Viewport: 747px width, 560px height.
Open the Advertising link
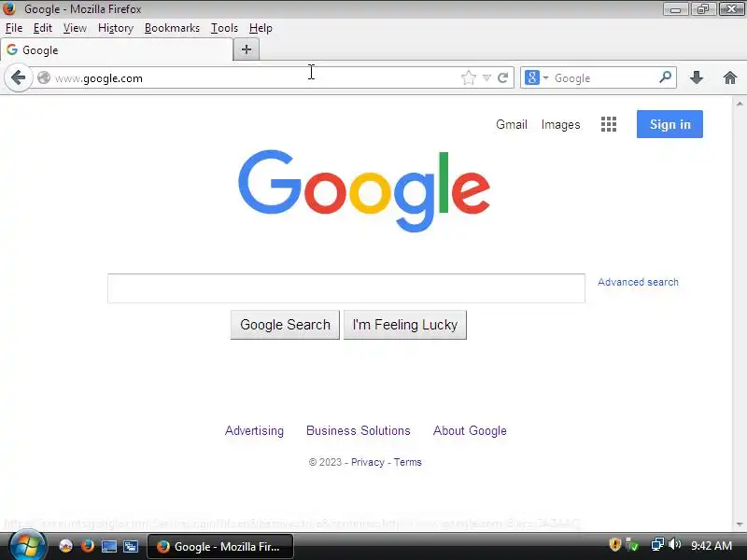point(254,430)
